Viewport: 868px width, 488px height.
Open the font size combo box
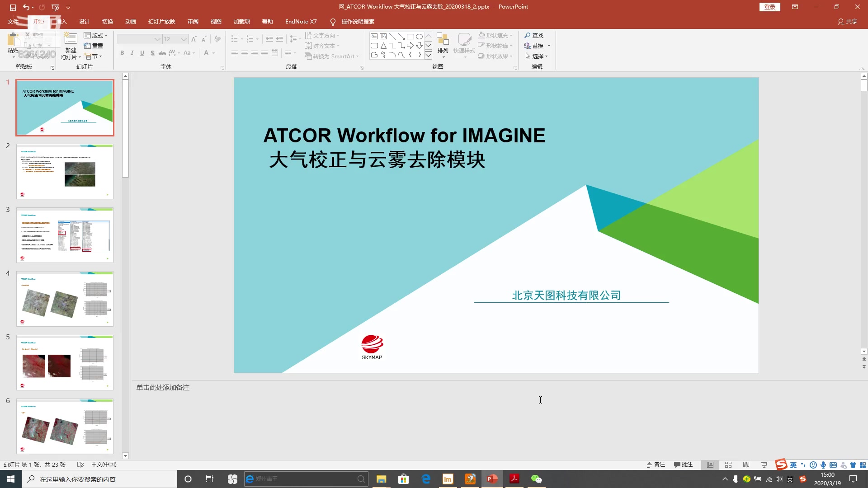point(175,39)
